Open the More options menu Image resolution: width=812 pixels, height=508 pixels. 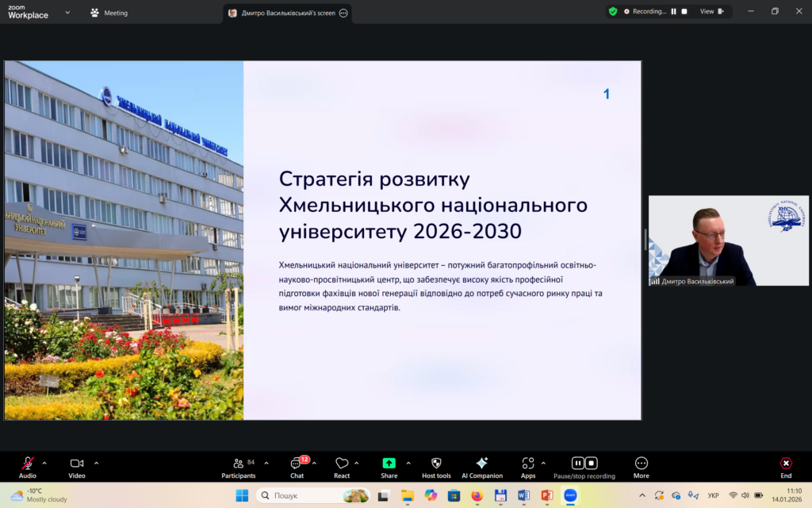[641, 464]
